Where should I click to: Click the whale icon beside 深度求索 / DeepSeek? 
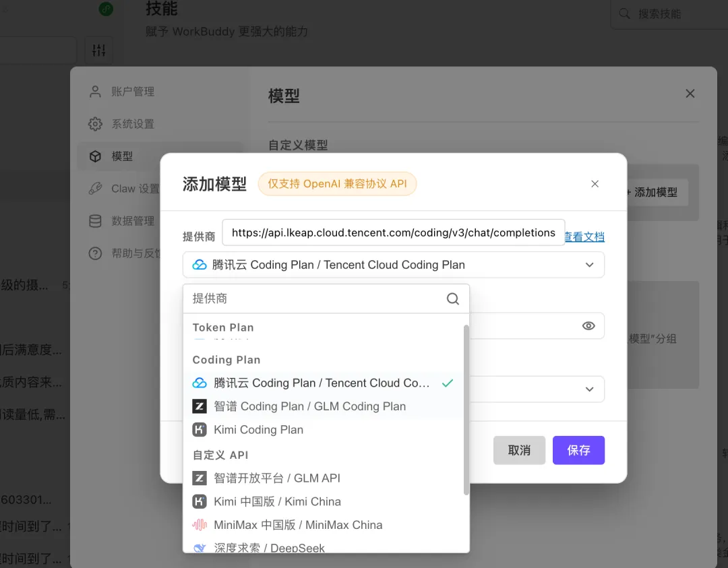[200, 548]
